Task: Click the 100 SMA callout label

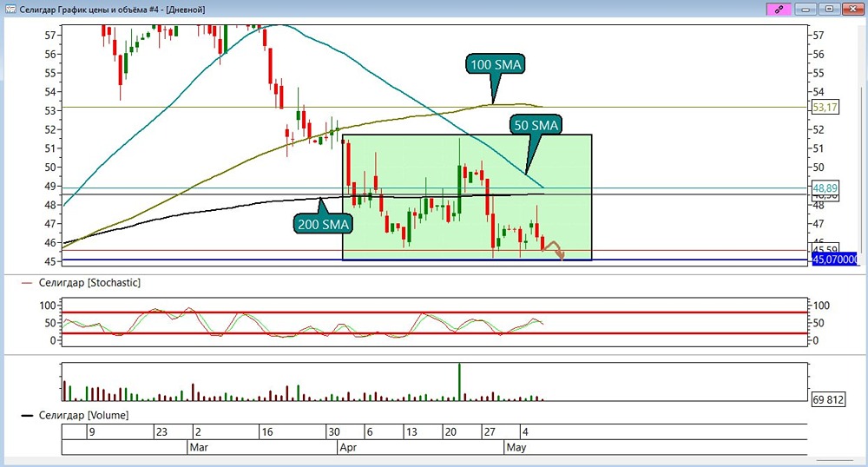Action: click(496, 65)
